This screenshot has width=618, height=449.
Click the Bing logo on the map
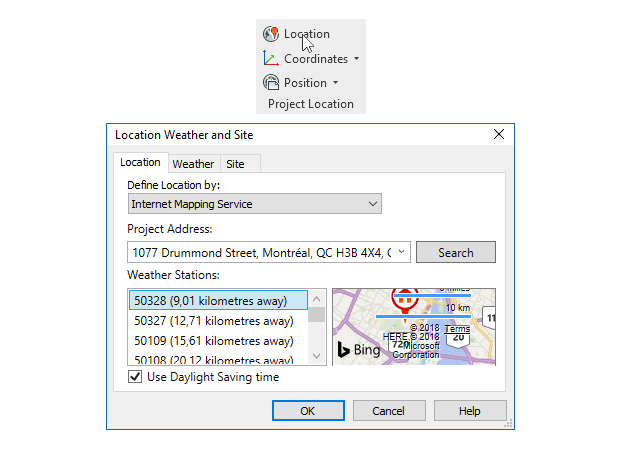tap(359, 350)
